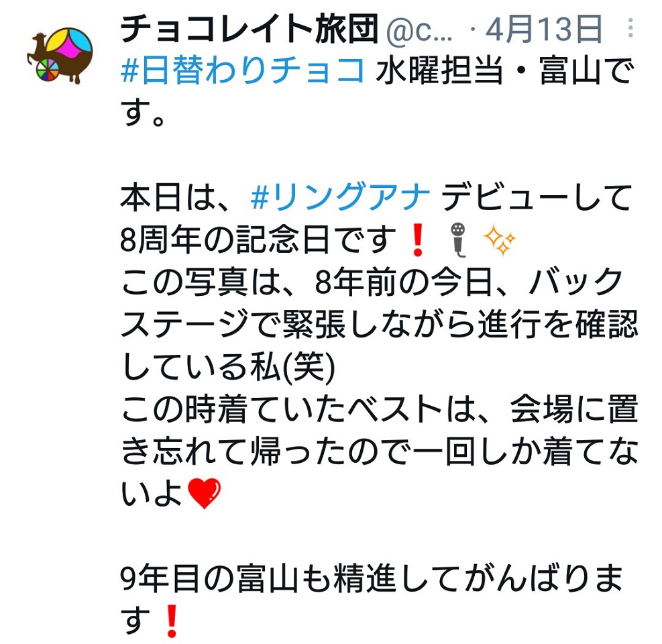The image size is (662, 644).
Task: Open the tweet's three-dot more menu
Action: tap(630, 28)
